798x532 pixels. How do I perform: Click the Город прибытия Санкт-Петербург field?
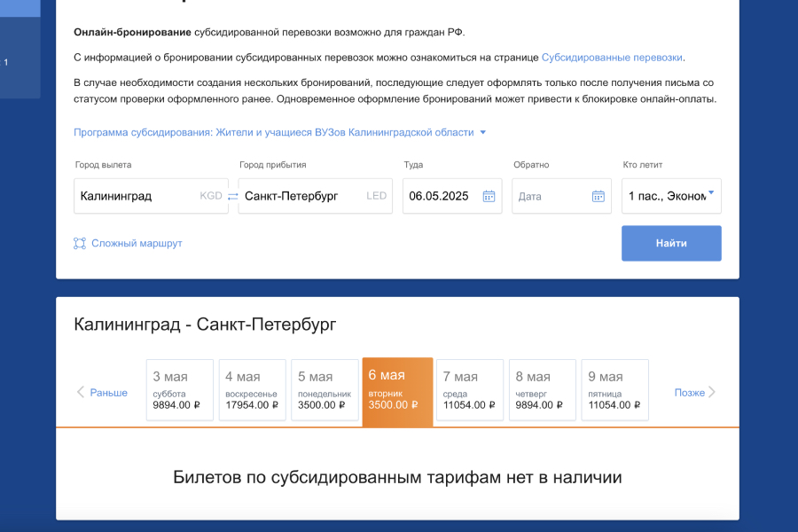pos(301,196)
